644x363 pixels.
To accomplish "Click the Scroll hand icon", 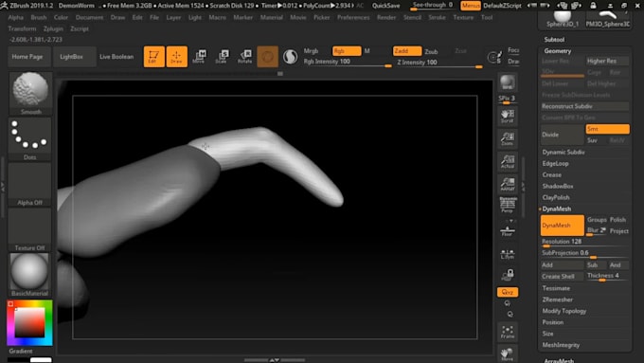I will point(508,116).
